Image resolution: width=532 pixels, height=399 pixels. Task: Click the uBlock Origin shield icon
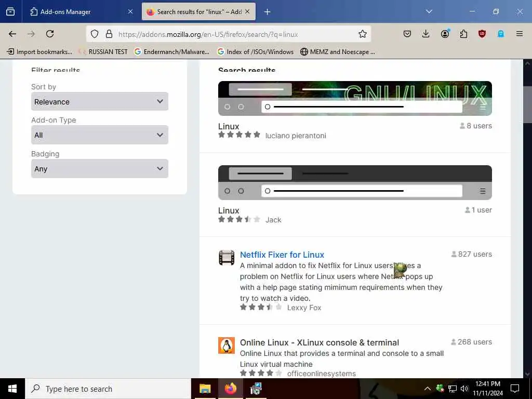[482, 34]
